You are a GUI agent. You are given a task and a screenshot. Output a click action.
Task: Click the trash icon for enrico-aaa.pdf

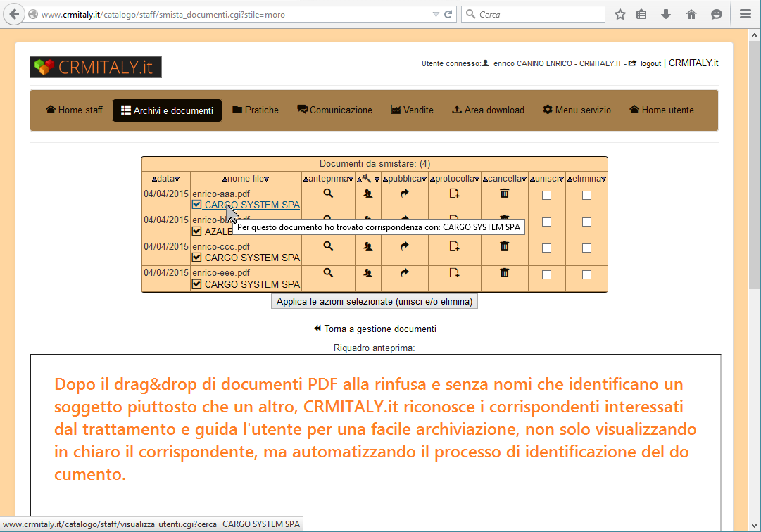click(x=504, y=194)
